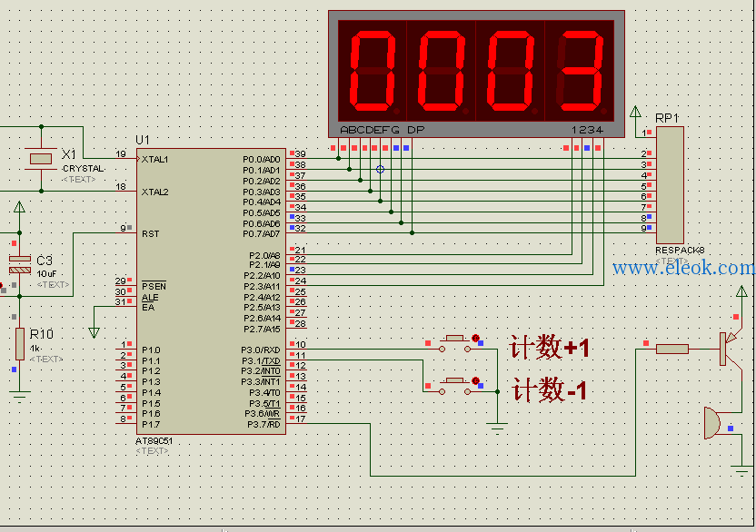Select the C3 capacitor symbol
756x532 pixels.
click(20, 264)
